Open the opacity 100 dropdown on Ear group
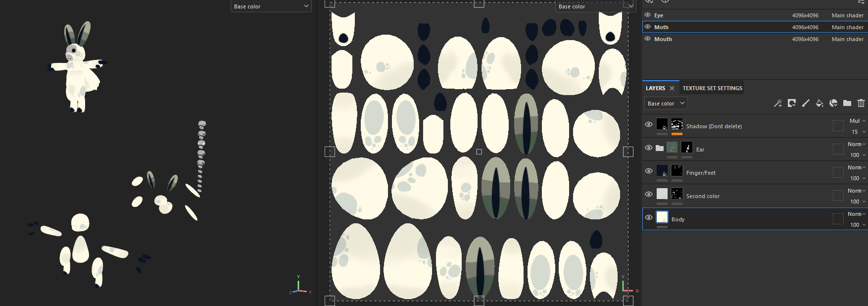The height and width of the screenshot is (306, 868). 858,155
